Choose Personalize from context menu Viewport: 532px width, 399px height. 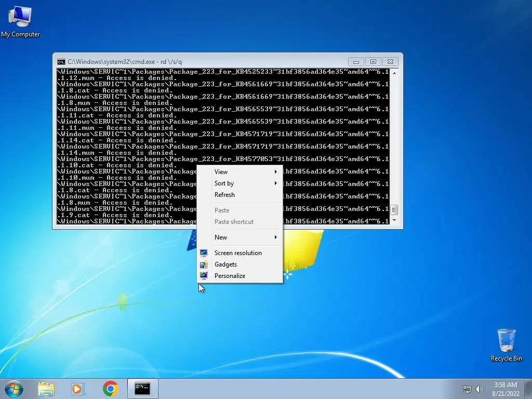(240, 275)
